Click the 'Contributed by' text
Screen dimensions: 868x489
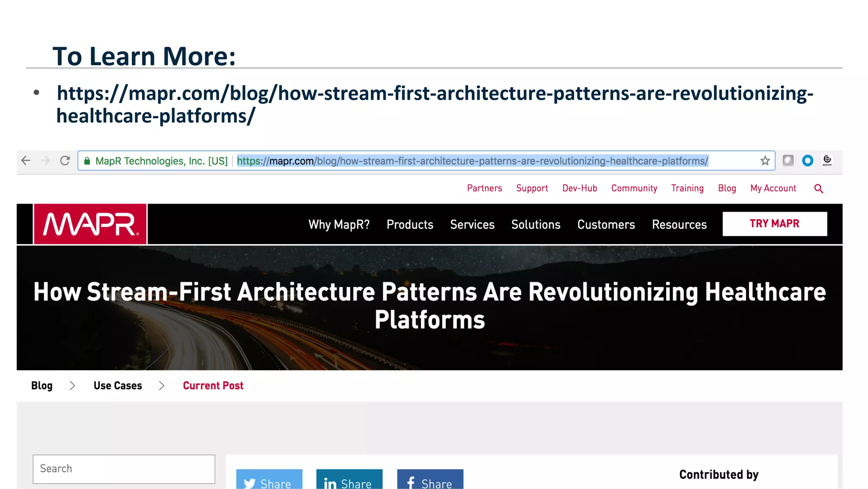point(719,475)
